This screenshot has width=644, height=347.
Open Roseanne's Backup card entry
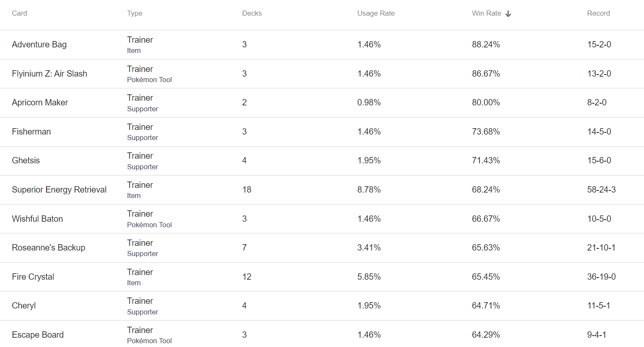tap(49, 248)
